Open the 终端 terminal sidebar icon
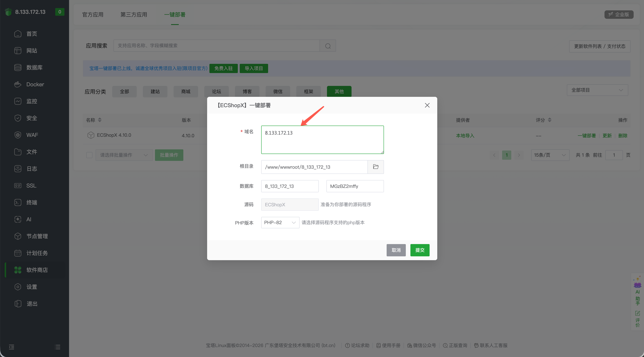644x357 pixels. click(x=18, y=202)
